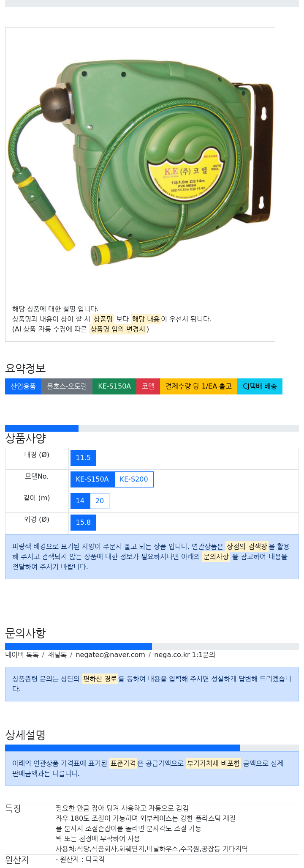Select length option 20
304x868 pixels.
(x=100, y=501)
